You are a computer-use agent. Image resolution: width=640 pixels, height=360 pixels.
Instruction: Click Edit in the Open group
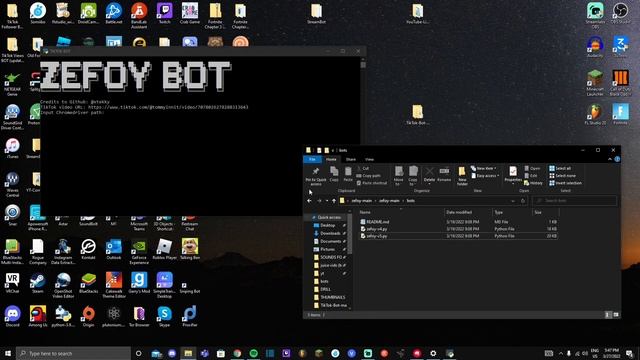tap(531, 176)
